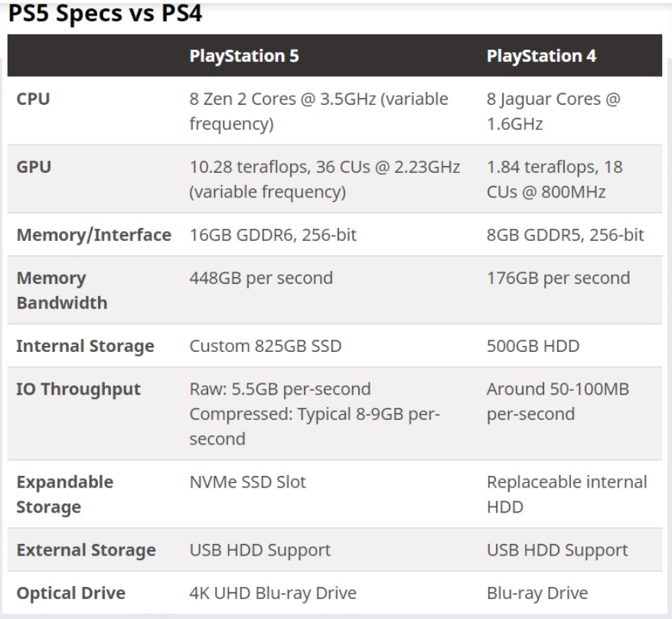Screen dimensions: 672x619
Task: Click the IO Throughput row label
Action: [x=79, y=389]
